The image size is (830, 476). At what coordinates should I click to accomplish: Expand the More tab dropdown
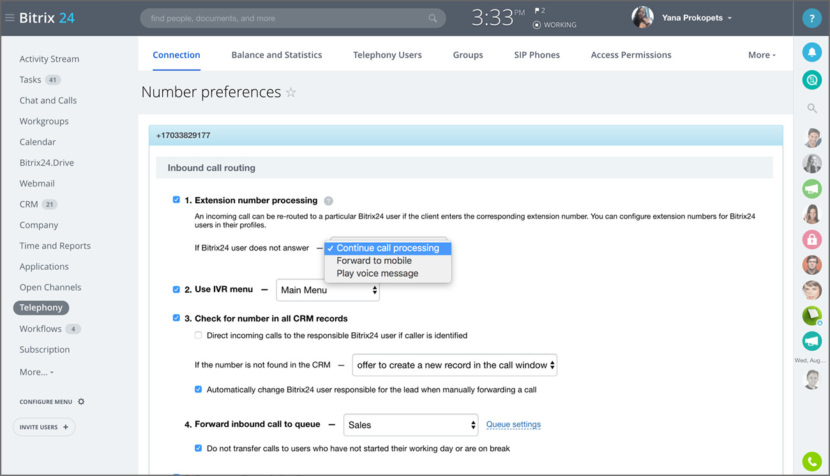(x=762, y=55)
